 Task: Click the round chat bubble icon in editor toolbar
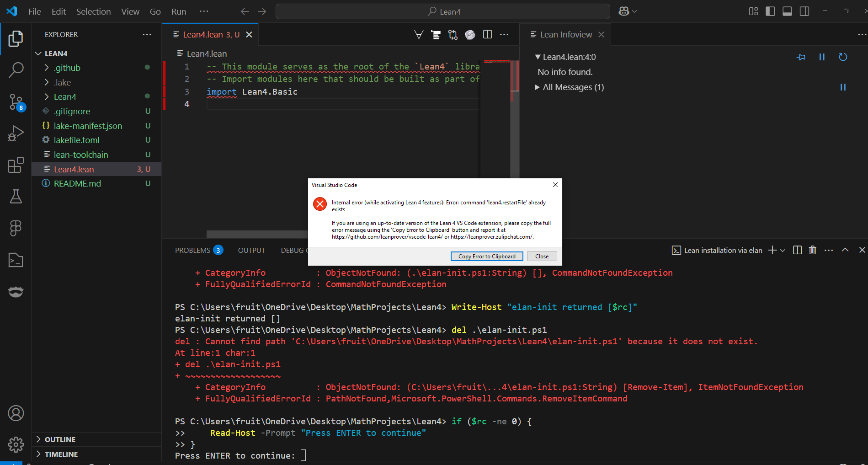[470, 35]
